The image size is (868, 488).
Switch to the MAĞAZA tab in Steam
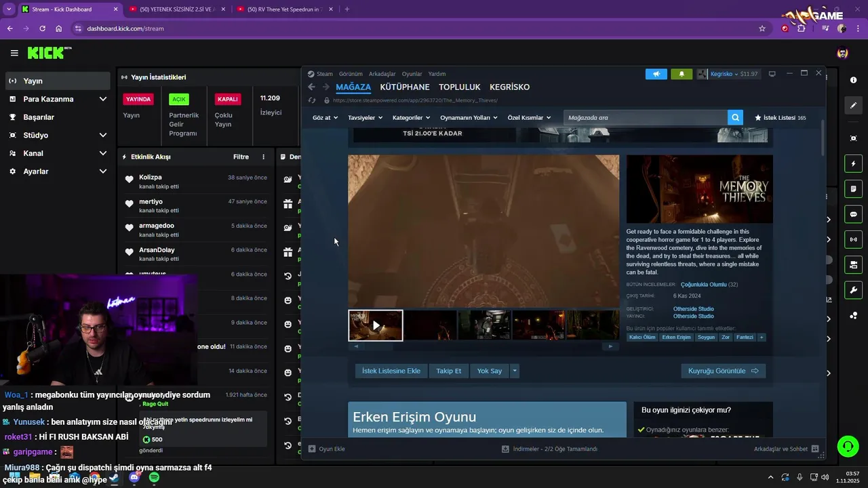pos(353,87)
